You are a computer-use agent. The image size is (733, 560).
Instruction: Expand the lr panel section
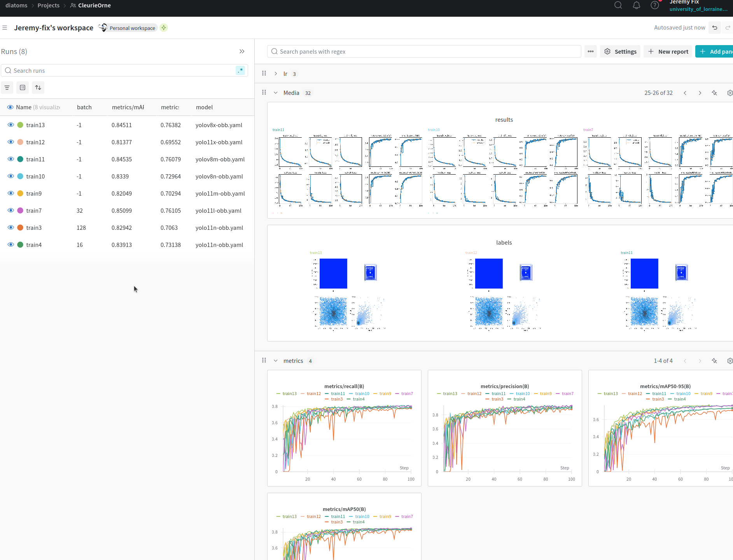point(276,73)
